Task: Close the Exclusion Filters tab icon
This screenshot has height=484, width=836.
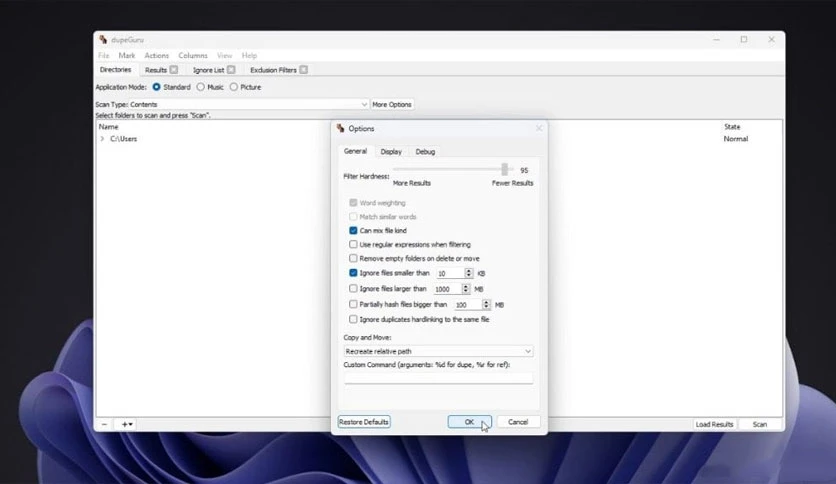Action: click(x=303, y=70)
